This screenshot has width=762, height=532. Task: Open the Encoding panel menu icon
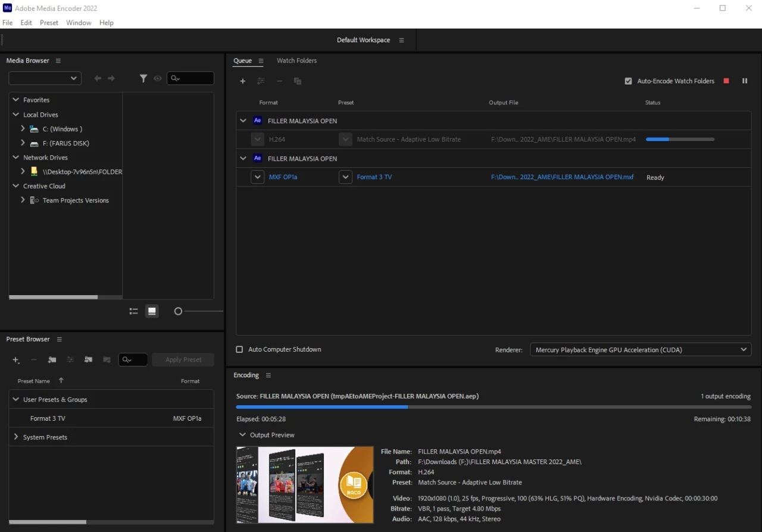pos(268,375)
